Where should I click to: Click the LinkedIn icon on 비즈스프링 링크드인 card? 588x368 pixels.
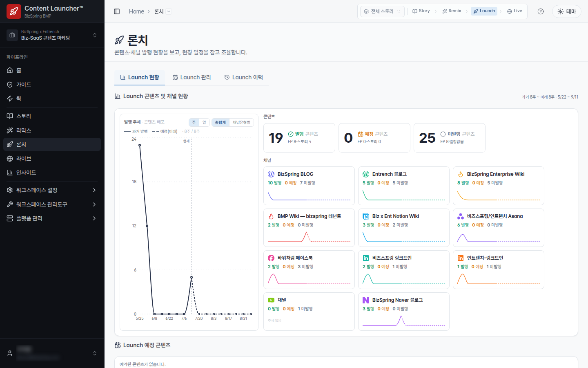(x=366, y=258)
